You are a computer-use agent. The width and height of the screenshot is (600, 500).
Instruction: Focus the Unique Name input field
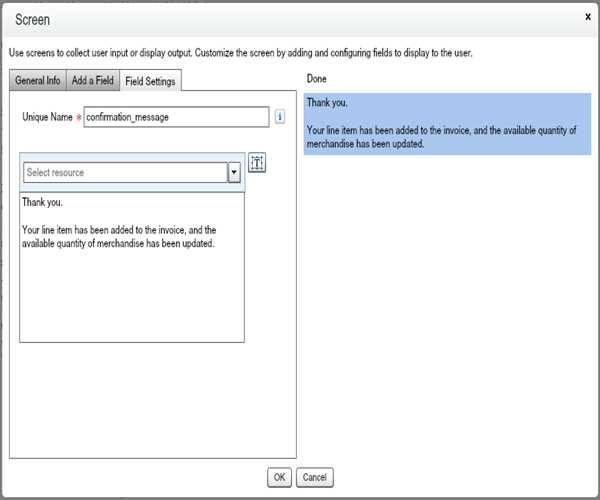pos(176,117)
